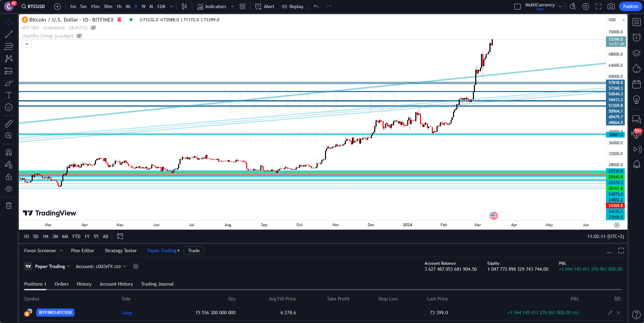Remove drawings with the trash icon
The width and height of the screenshot is (644, 323).
tap(9, 205)
